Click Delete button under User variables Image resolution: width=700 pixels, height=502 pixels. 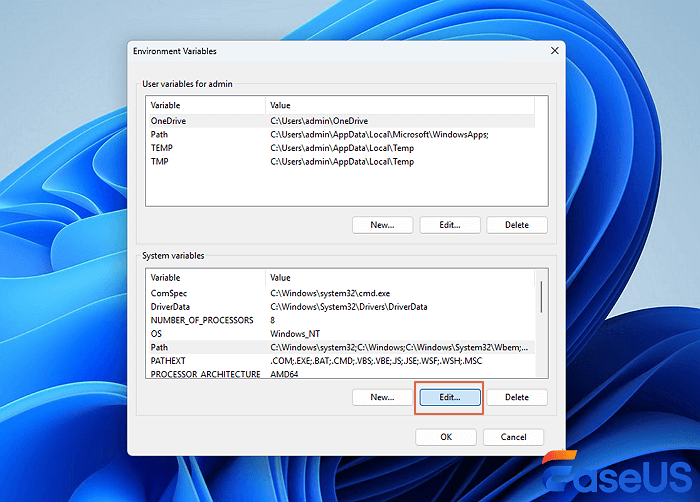517,225
